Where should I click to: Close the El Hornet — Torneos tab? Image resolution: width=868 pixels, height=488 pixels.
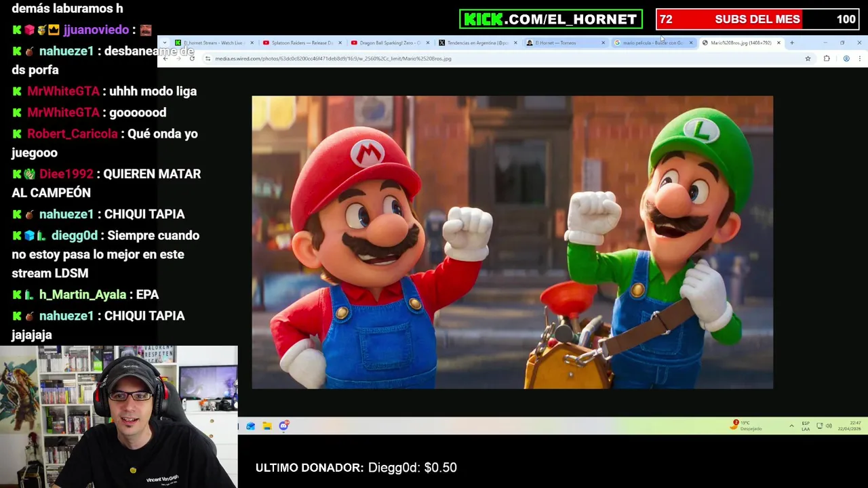point(603,43)
